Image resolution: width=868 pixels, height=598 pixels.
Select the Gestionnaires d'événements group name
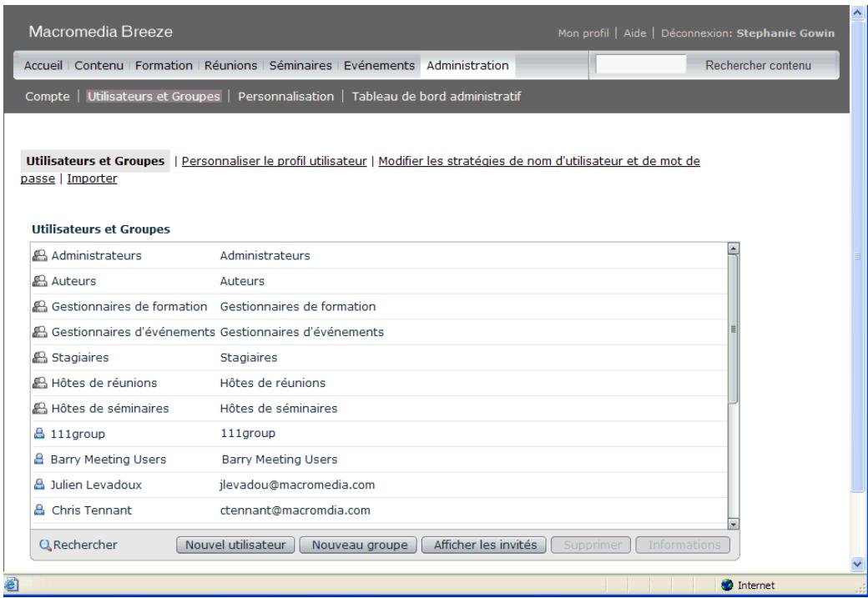(133, 332)
